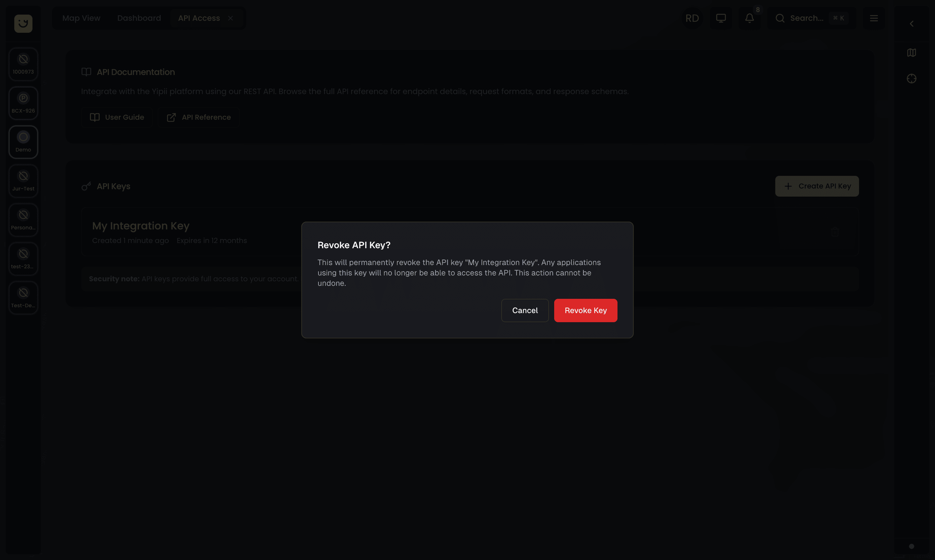Click the Created 1 minute ago text

[x=130, y=241]
